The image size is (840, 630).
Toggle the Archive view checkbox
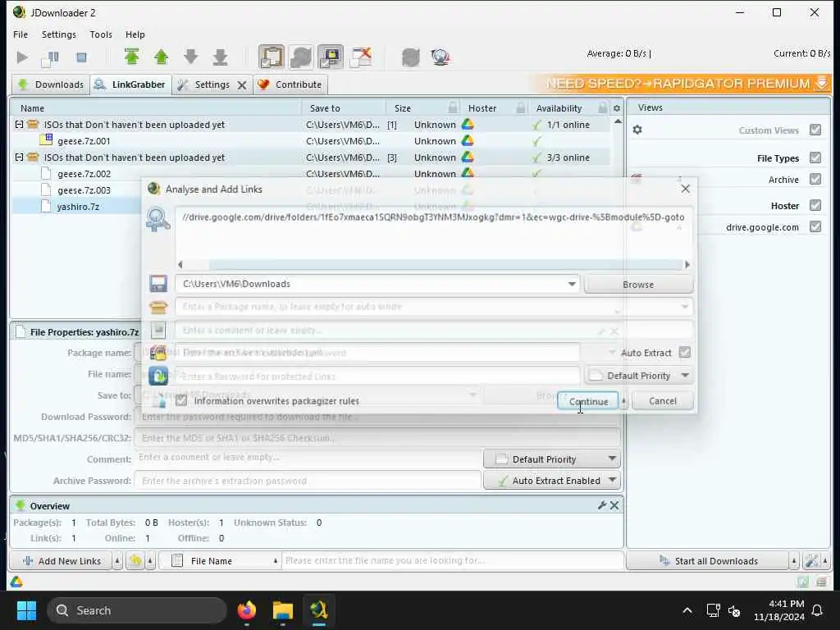815,179
